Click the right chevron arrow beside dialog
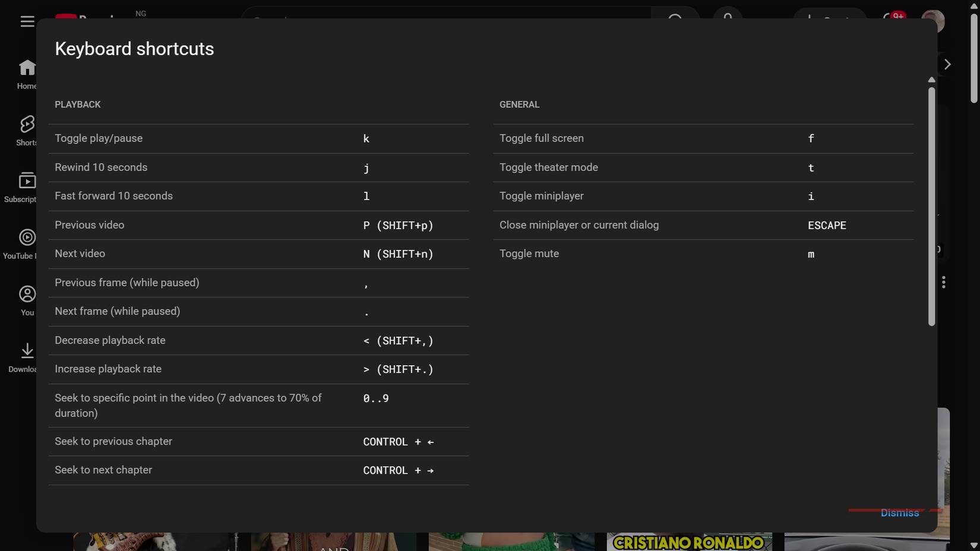The height and width of the screenshot is (551, 980). coord(947,64)
